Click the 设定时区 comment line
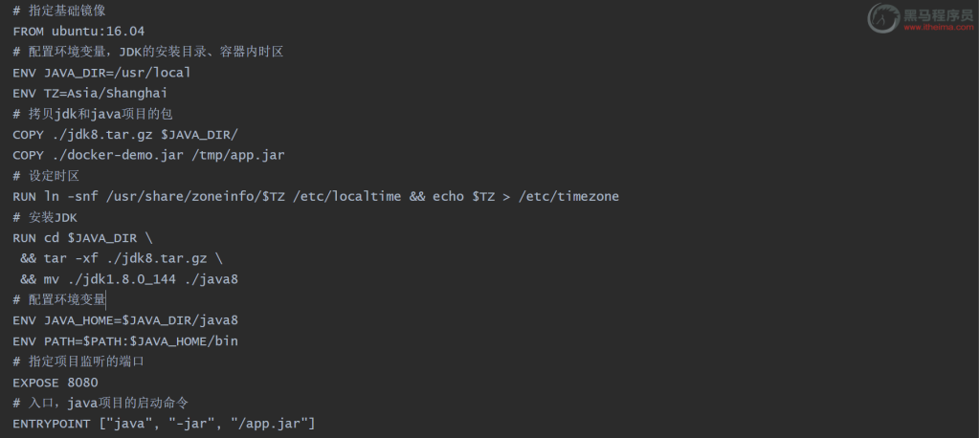The height and width of the screenshot is (438, 980). tap(46, 176)
